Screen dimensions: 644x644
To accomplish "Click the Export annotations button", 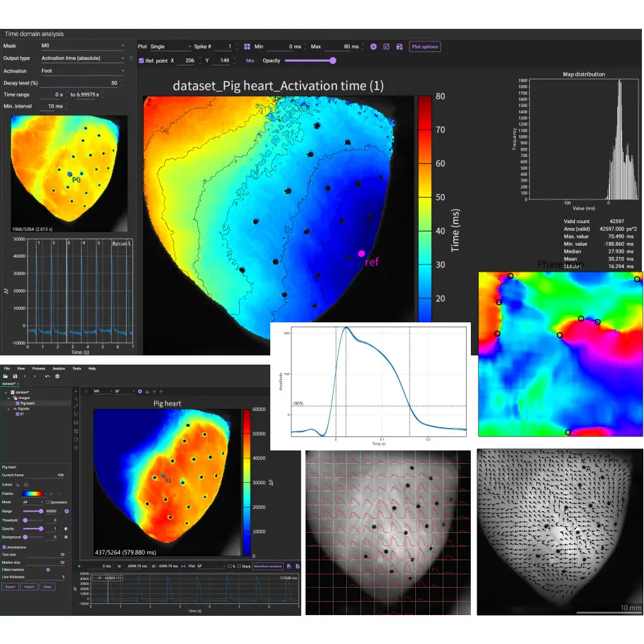I will 11,586.
